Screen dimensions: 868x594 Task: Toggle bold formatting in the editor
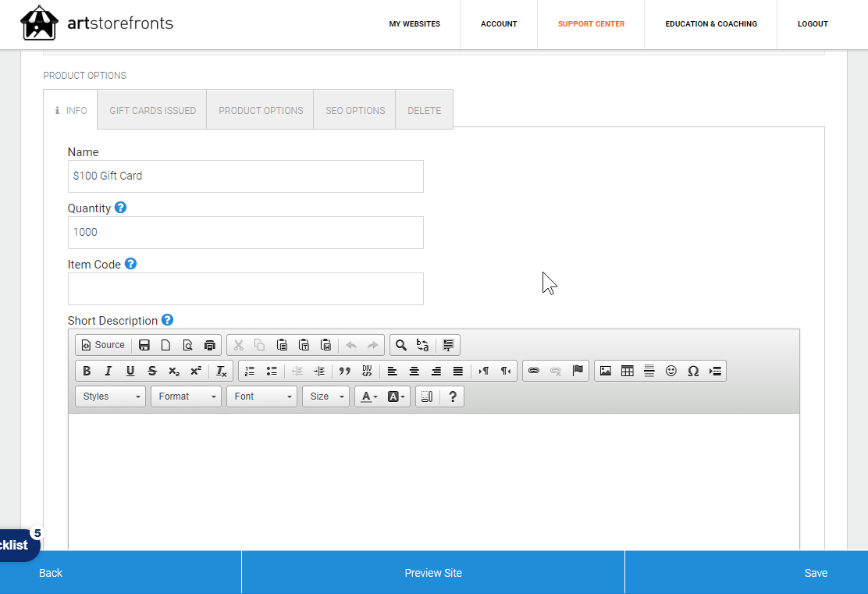pos(87,371)
